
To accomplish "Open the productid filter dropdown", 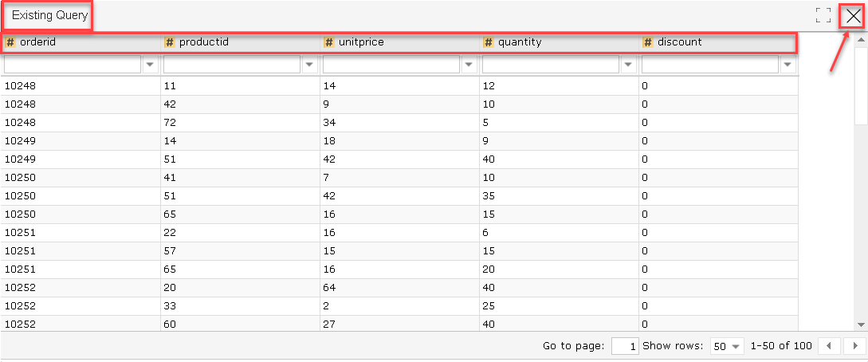I will click(309, 65).
